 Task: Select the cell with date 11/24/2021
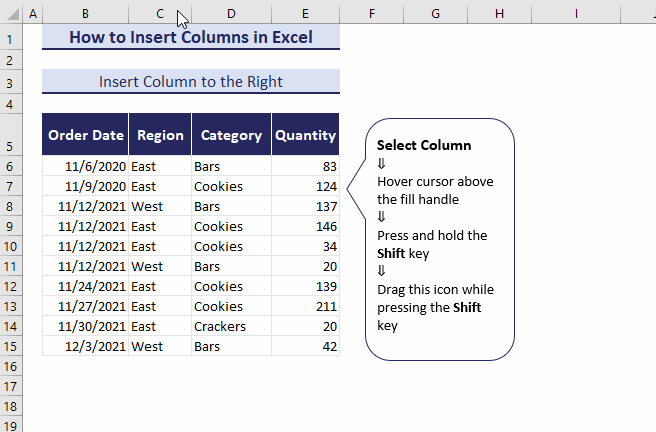pyautogui.click(x=85, y=286)
